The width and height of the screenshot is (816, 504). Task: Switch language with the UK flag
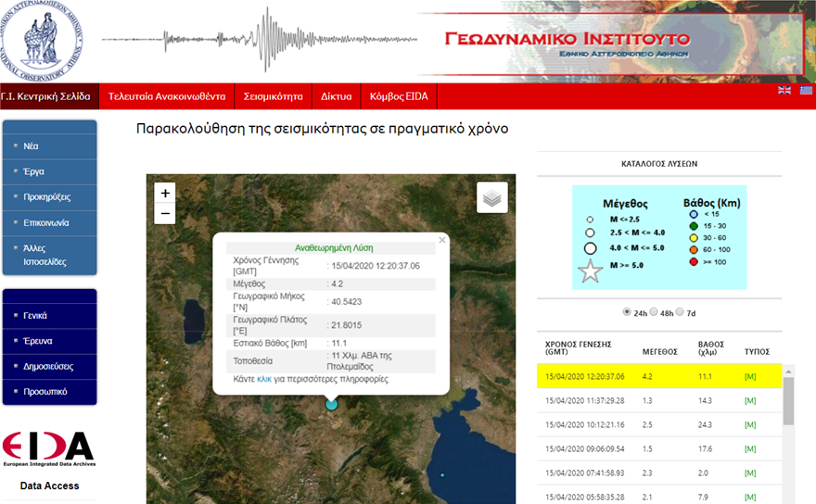coord(784,90)
